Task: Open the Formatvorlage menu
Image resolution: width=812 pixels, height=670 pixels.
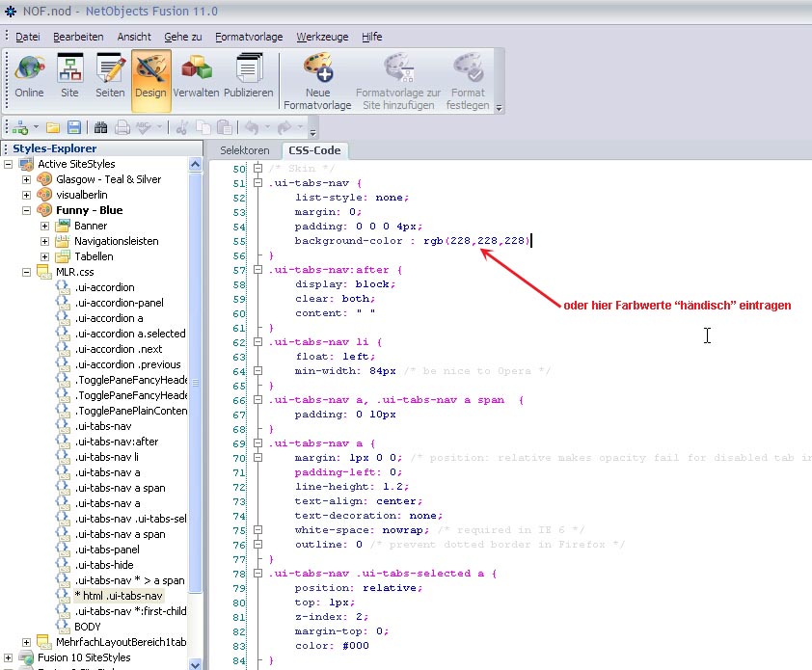Action: 249,37
